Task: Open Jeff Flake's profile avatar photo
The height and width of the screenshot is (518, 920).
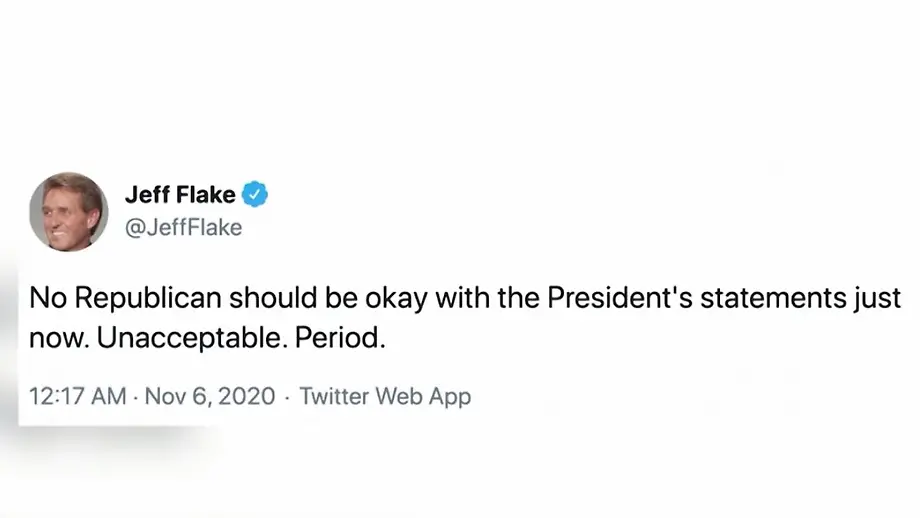Action: [x=68, y=211]
